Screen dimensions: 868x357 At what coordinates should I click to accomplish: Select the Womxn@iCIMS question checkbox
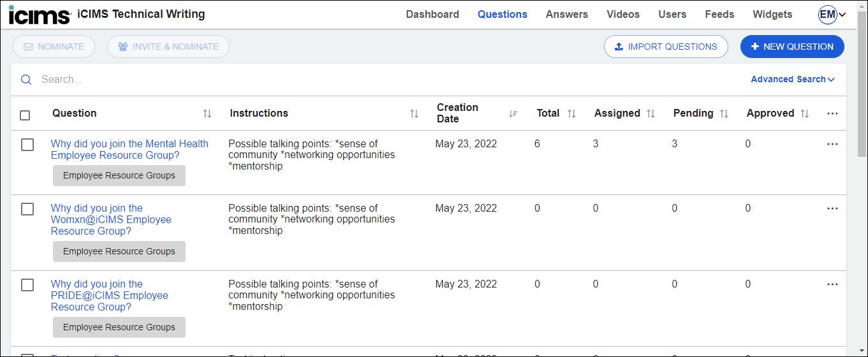(x=27, y=209)
